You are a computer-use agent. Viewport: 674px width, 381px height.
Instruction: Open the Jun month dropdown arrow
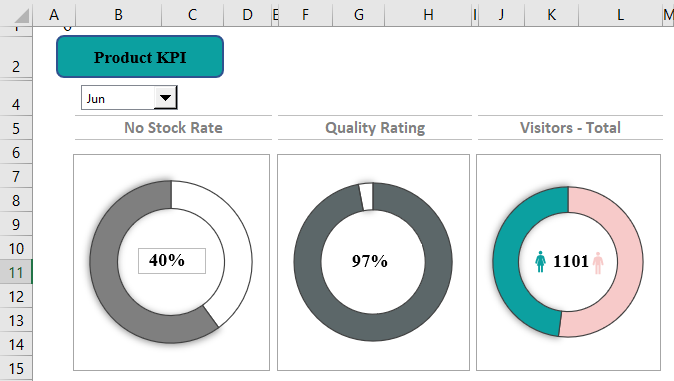pos(165,98)
